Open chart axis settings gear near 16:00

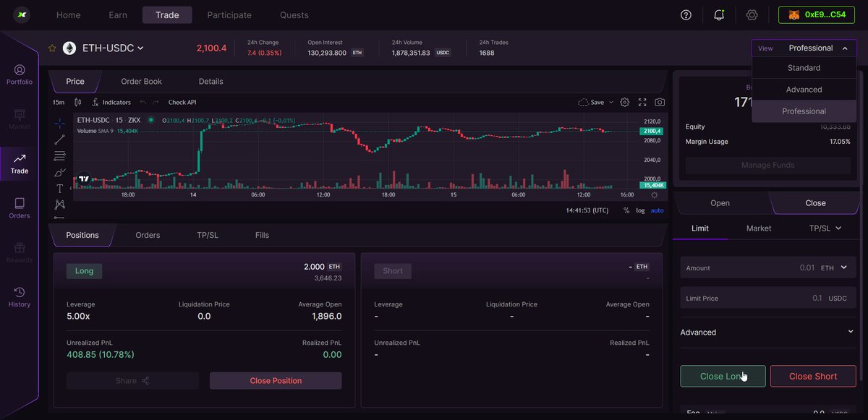click(x=654, y=194)
